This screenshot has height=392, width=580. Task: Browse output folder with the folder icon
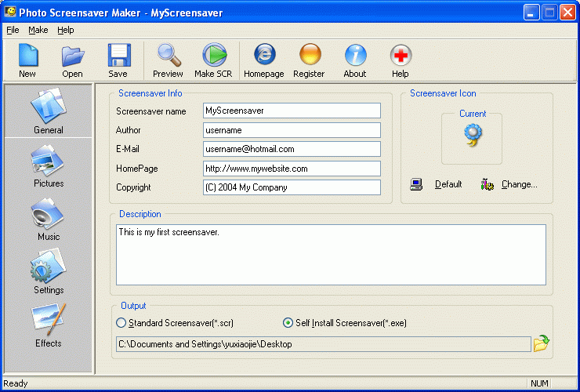[x=542, y=343]
